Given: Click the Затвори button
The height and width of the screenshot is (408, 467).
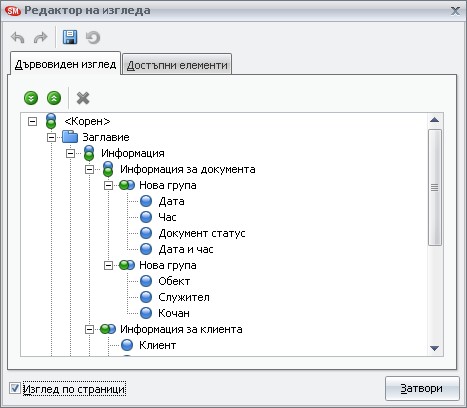Looking at the screenshot, I should pos(422,388).
